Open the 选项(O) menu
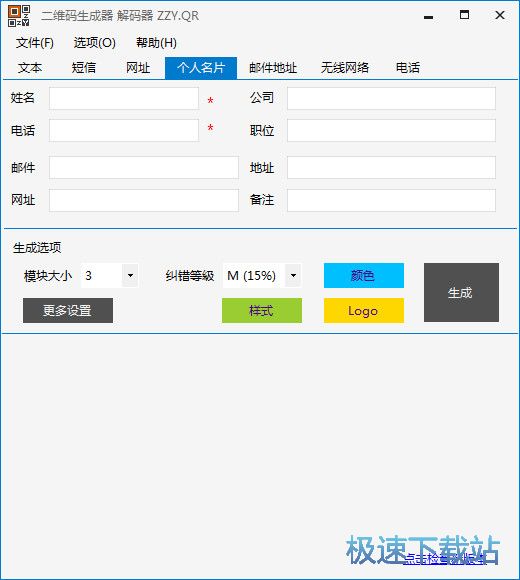Image resolution: width=520 pixels, height=580 pixels. [95, 43]
